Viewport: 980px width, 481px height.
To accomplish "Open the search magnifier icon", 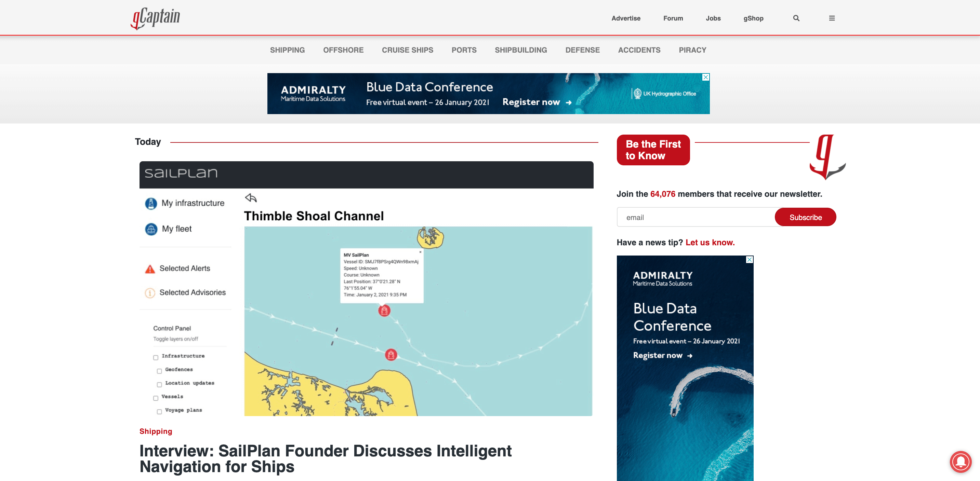I will pos(796,18).
